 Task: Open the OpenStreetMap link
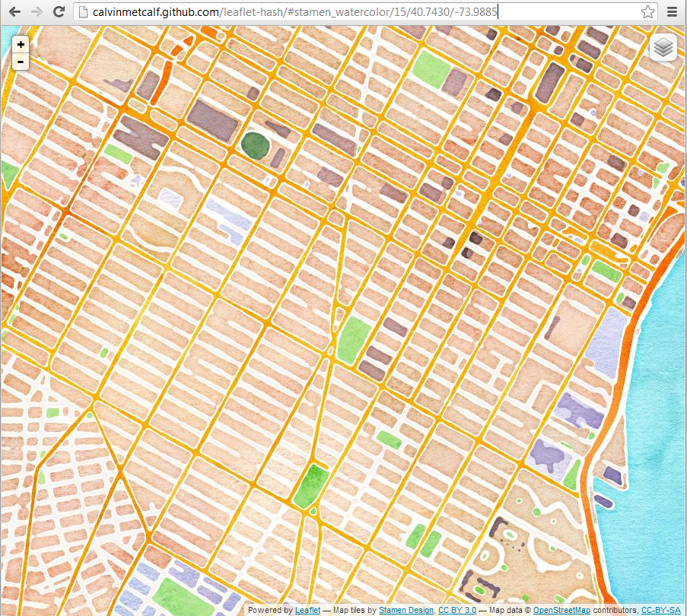(x=561, y=610)
